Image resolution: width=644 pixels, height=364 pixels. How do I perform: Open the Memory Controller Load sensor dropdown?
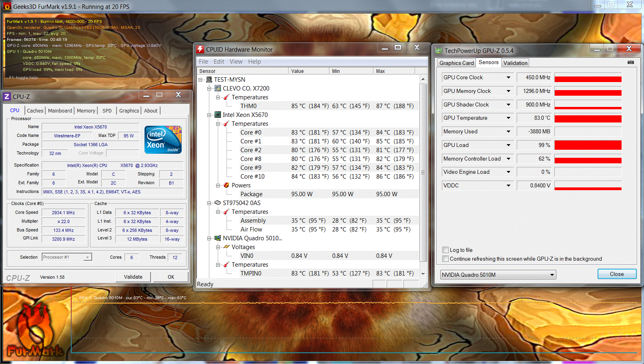[x=508, y=159]
